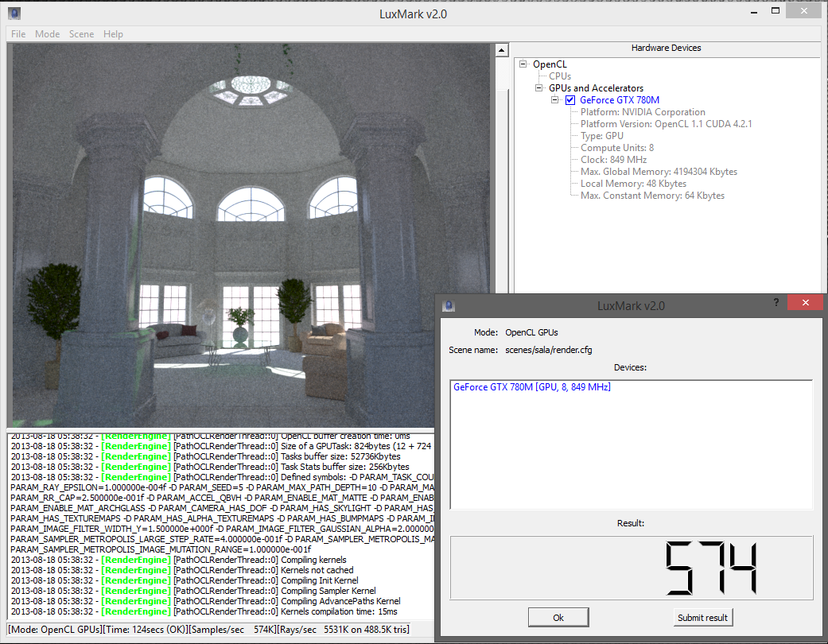This screenshot has height=644, width=828.
Task: Open the Mode menu
Action: pos(48,33)
